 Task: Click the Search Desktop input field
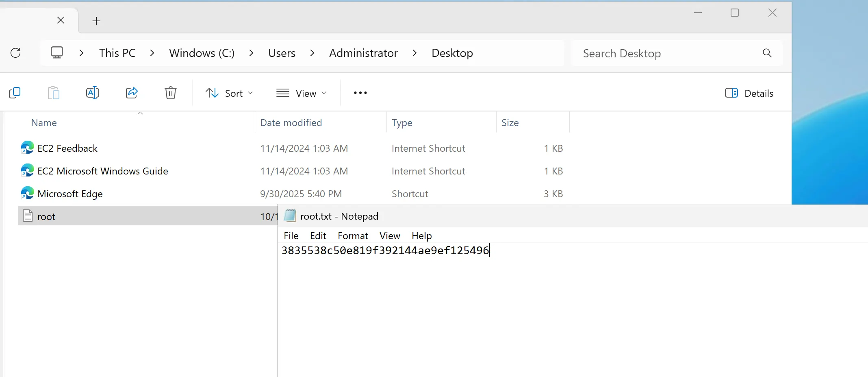tap(666, 53)
